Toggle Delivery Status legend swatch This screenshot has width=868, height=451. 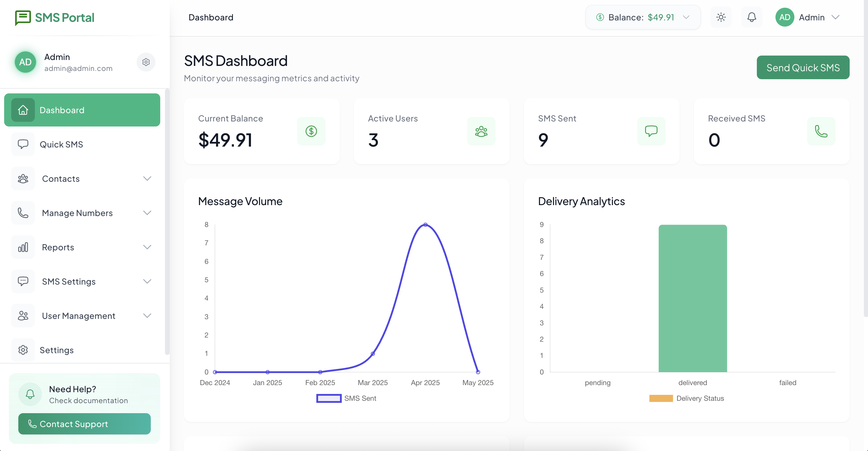(x=661, y=398)
